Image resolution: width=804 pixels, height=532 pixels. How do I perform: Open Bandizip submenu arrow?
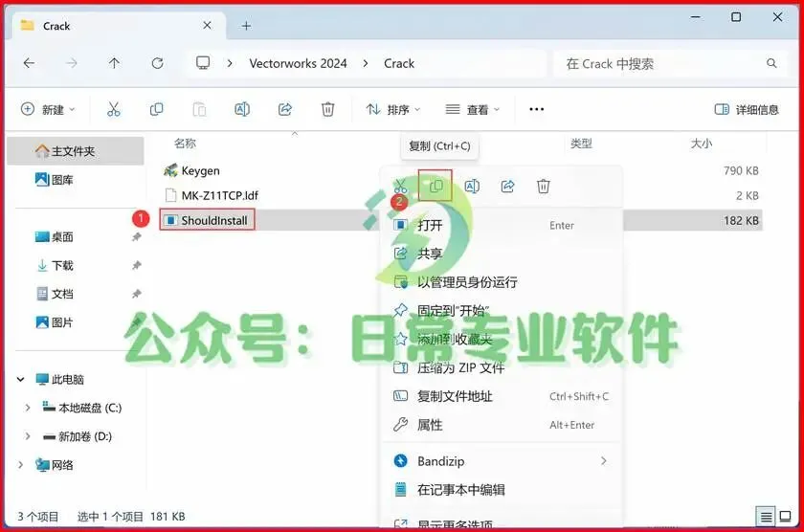[x=604, y=461]
